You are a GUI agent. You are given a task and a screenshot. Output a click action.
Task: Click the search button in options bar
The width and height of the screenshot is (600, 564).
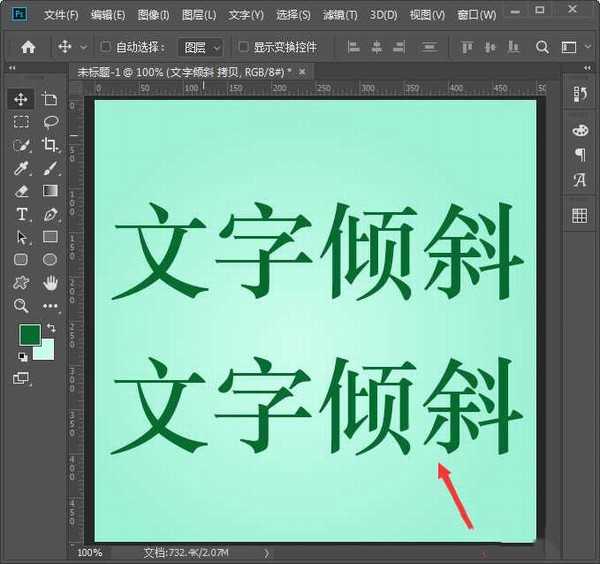tap(542, 47)
